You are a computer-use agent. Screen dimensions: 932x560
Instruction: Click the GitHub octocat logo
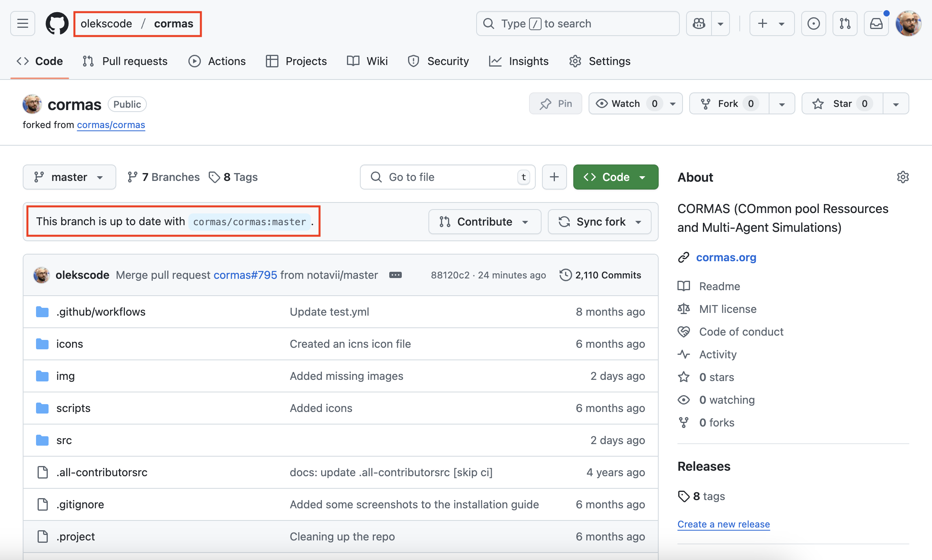(57, 23)
